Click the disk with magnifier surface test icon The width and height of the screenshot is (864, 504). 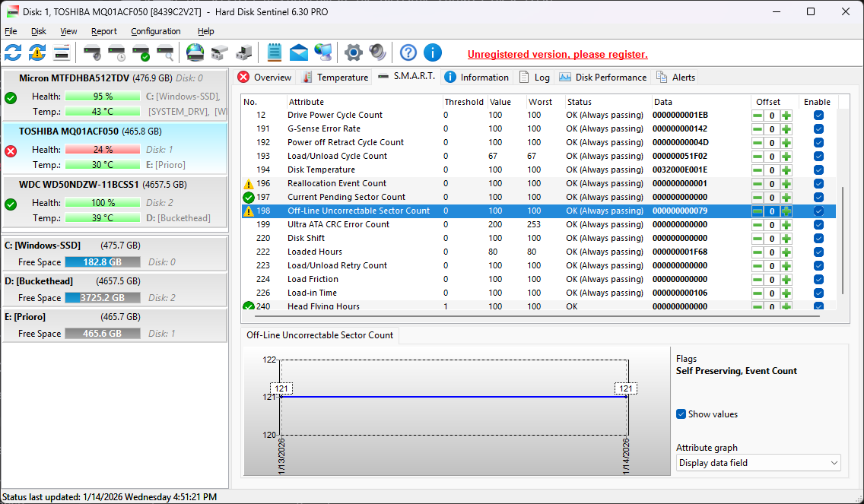point(165,52)
